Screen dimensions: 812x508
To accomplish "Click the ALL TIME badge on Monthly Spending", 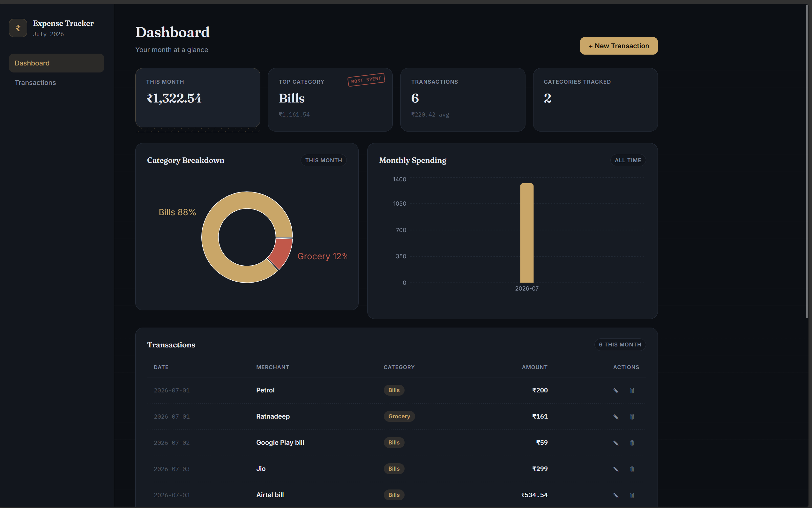I will coord(628,160).
